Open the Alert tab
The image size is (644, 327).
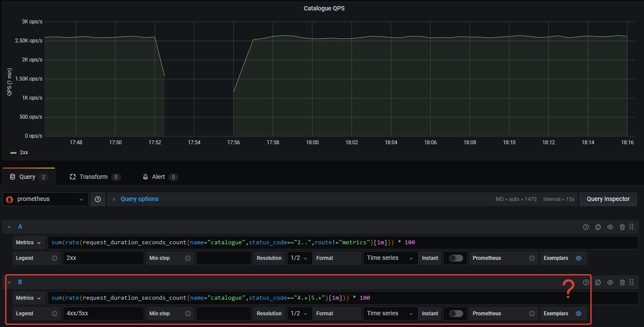(160, 177)
